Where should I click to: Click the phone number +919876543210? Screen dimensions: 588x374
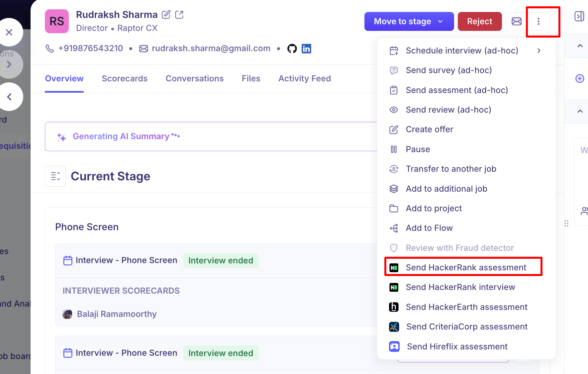(91, 48)
